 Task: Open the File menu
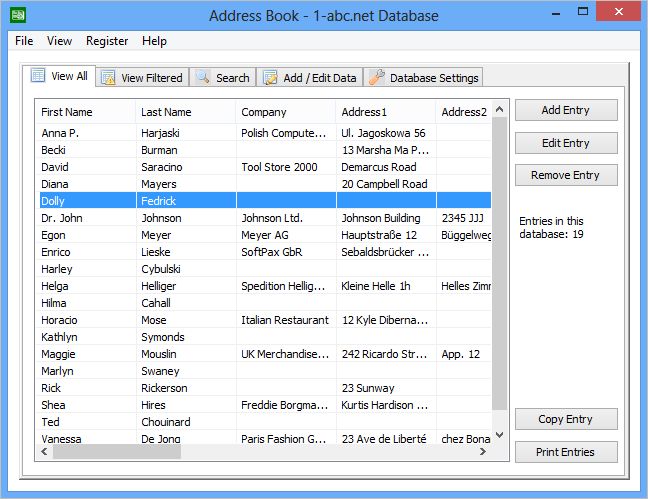click(x=24, y=41)
